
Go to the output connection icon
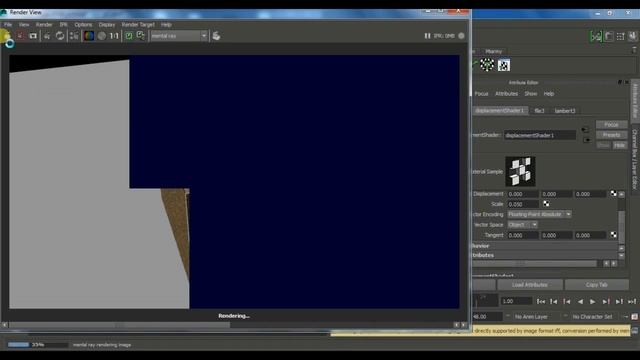click(587, 140)
